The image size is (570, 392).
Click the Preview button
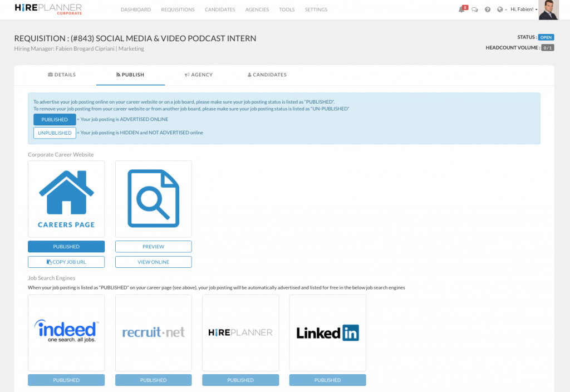[x=154, y=247]
